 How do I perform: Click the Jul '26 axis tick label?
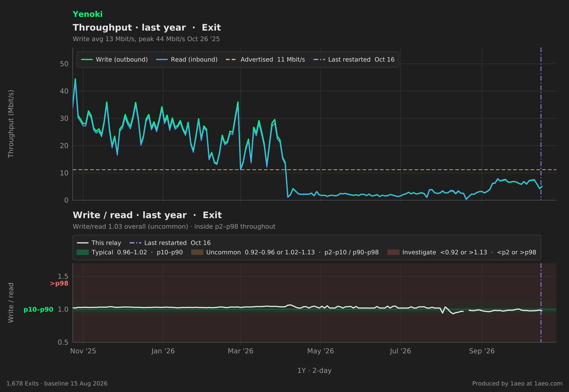(400, 351)
